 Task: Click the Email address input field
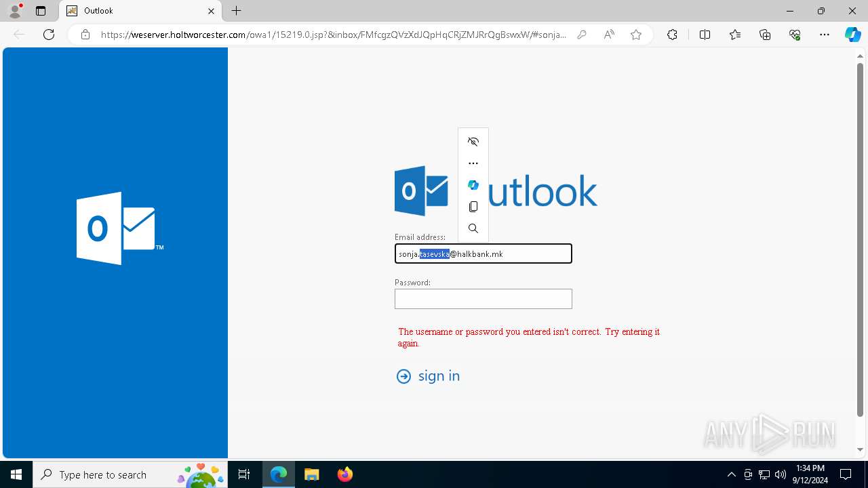[x=484, y=253]
